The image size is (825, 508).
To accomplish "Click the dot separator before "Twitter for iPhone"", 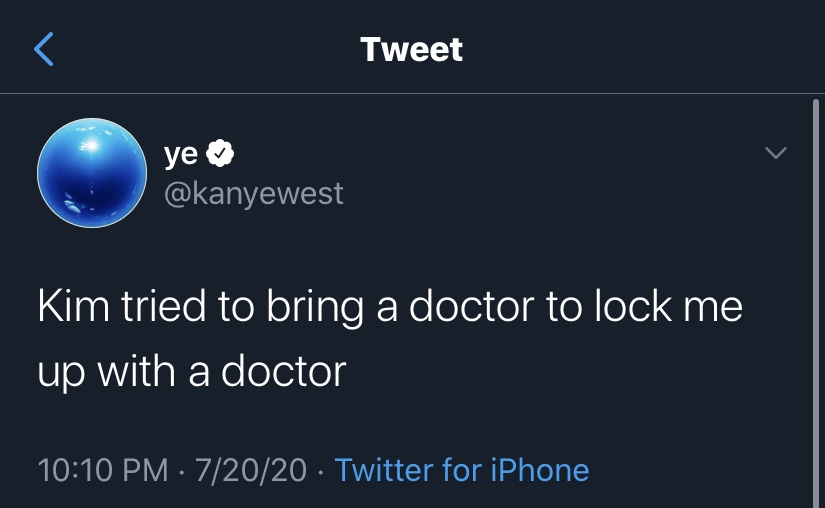I will [320, 470].
